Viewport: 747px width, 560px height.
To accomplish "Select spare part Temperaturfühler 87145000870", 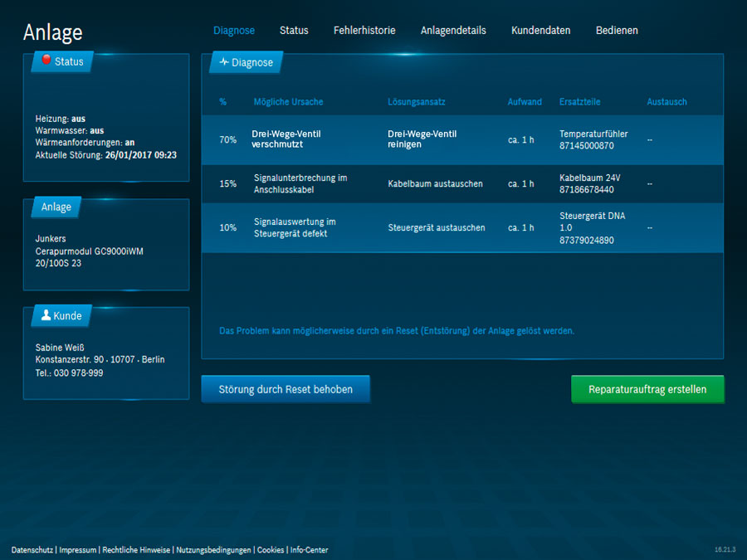I will (593, 139).
